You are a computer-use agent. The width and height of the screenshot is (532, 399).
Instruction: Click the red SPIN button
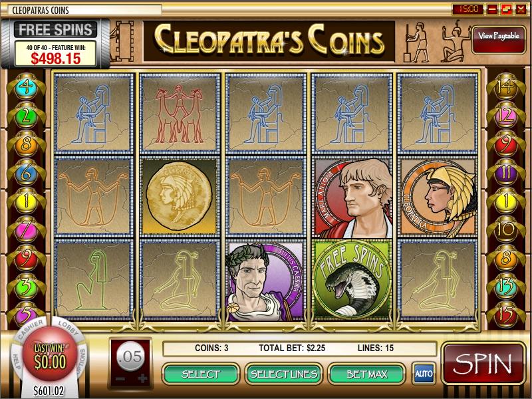(x=483, y=363)
